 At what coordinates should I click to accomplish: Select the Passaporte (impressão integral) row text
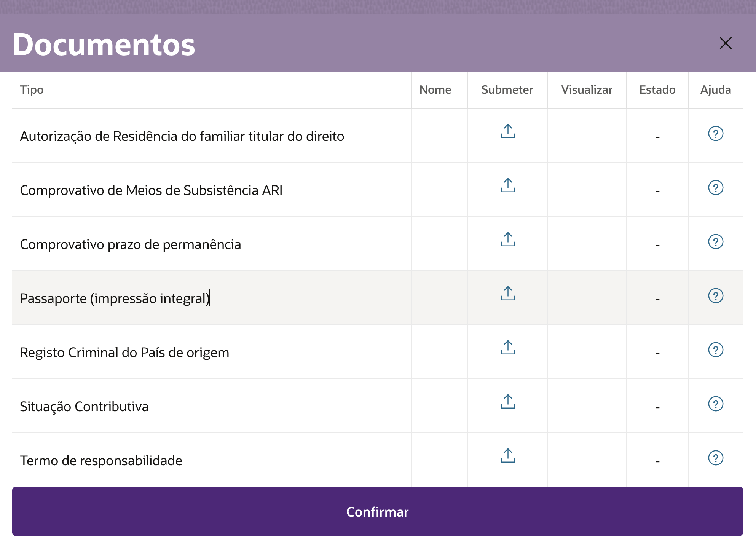[115, 298]
